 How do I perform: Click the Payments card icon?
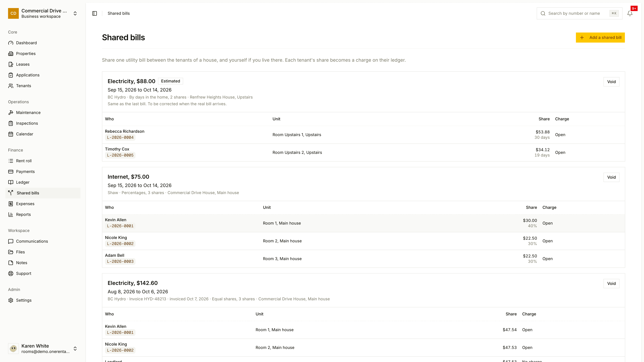[x=11, y=171]
